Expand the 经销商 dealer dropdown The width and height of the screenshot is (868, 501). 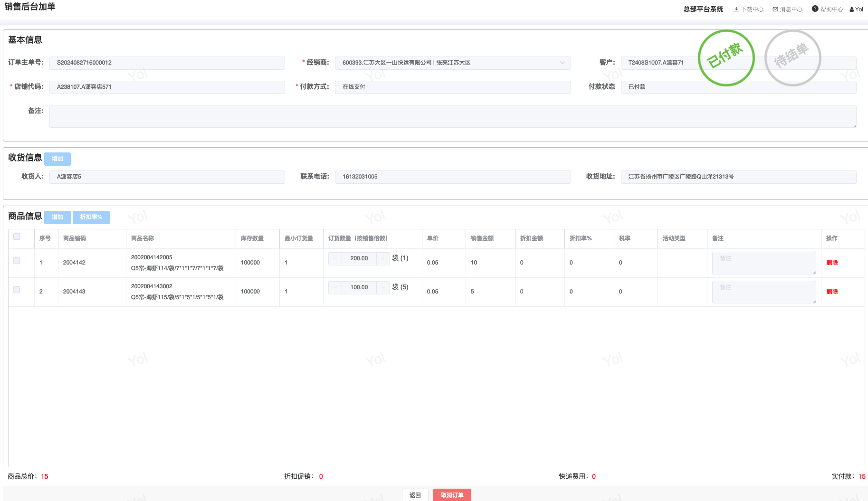(x=563, y=63)
